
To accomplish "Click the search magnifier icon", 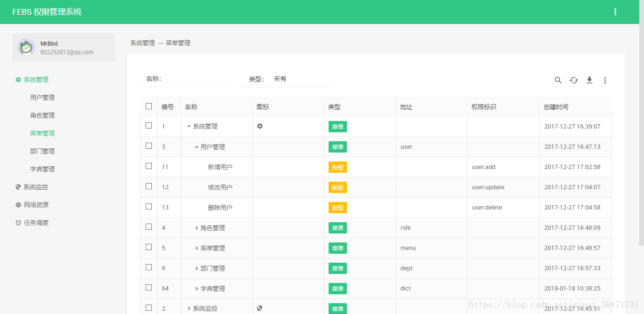I will pos(558,80).
